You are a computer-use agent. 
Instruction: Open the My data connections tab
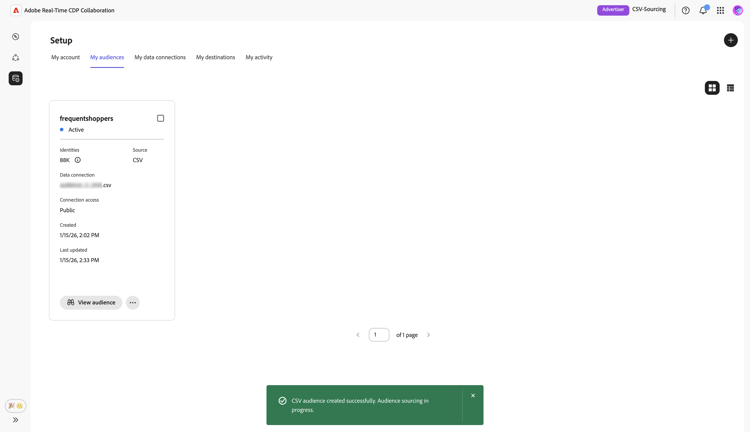point(160,57)
